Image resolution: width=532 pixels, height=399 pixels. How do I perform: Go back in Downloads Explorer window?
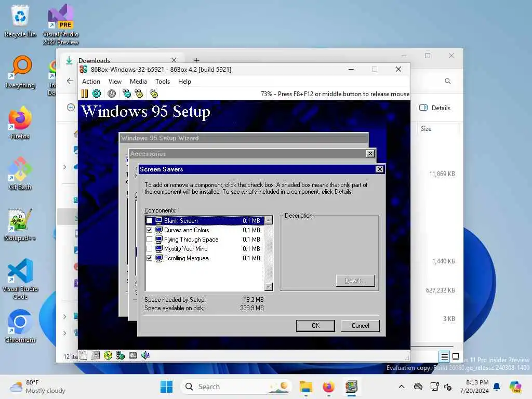(70, 81)
